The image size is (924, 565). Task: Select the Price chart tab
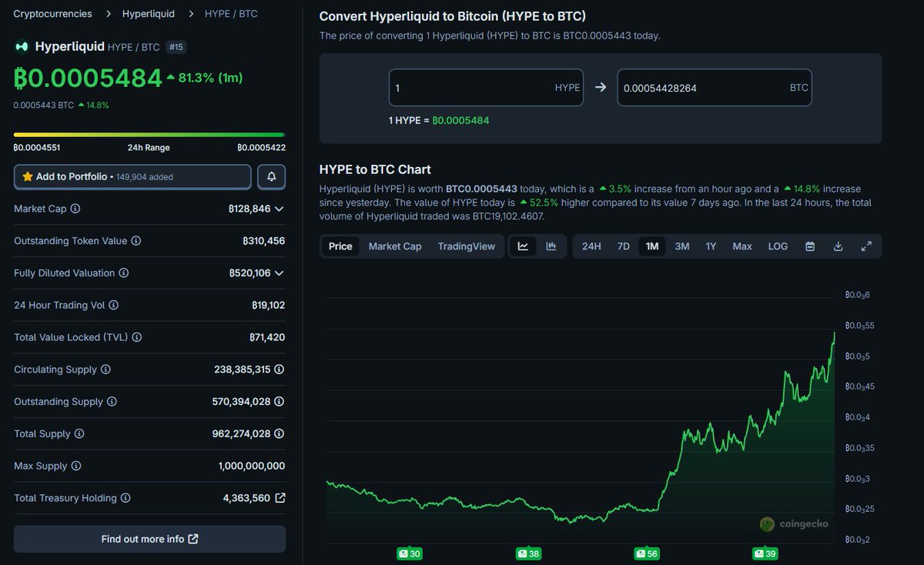click(x=340, y=246)
